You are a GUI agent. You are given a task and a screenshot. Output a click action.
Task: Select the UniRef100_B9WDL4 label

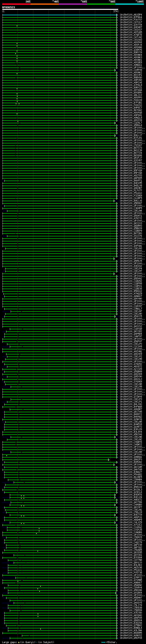131,628
